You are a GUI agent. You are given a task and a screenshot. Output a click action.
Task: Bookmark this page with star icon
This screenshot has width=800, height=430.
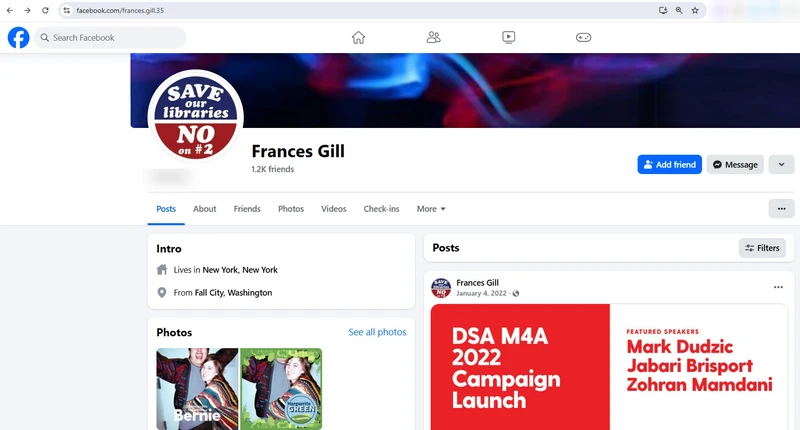pyautogui.click(x=695, y=10)
